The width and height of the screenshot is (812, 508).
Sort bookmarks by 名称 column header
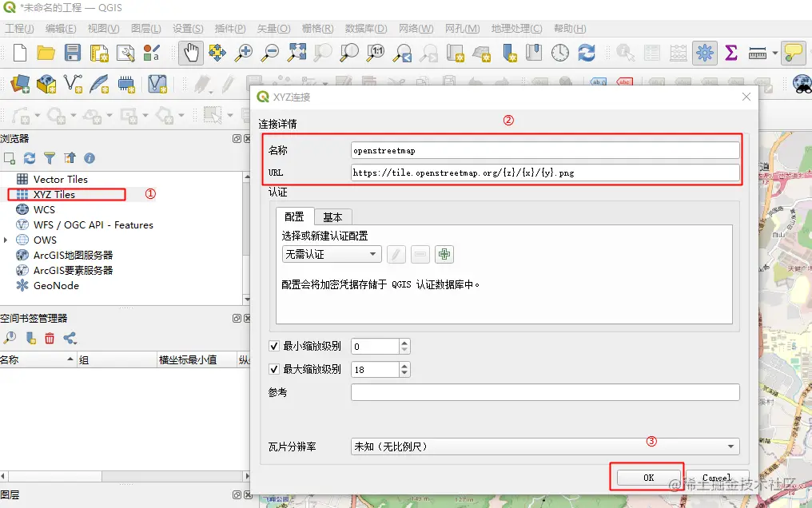(38, 359)
